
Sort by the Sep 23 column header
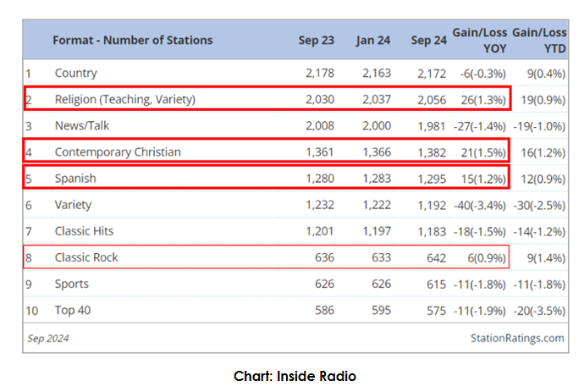pyautogui.click(x=315, y=40)
